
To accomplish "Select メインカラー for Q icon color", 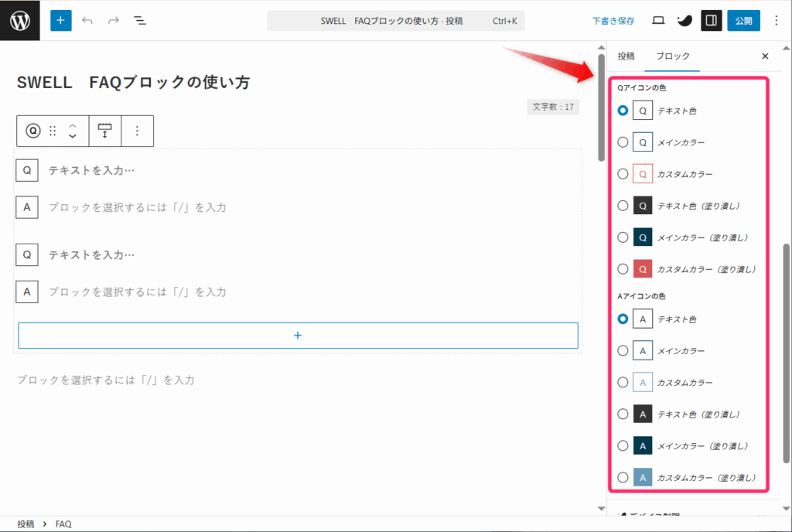I will tap(623, 142).
